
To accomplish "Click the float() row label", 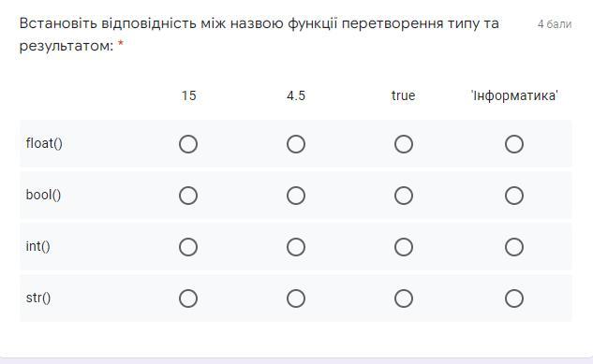I will point(44,143).
